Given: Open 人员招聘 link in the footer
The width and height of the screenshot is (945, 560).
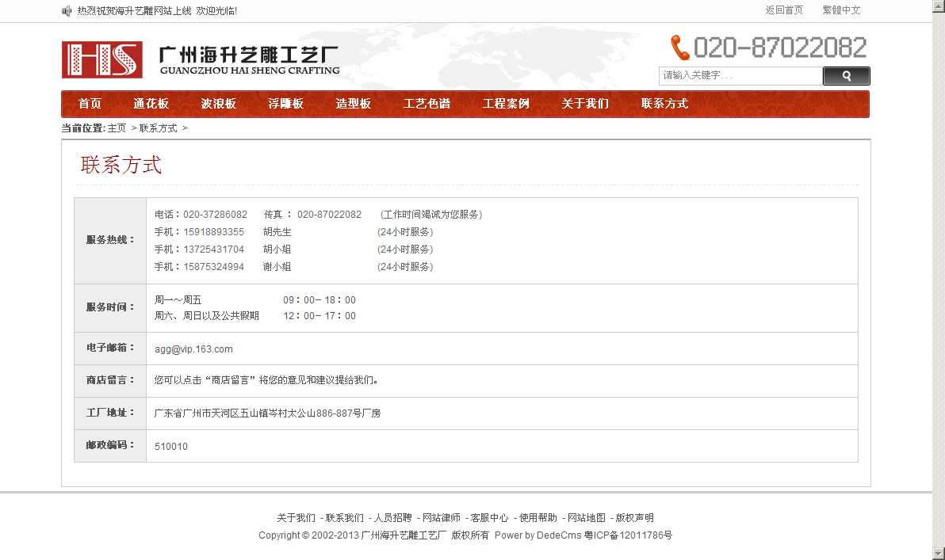Looking at the screenshot, I should (x=392, y=518).
